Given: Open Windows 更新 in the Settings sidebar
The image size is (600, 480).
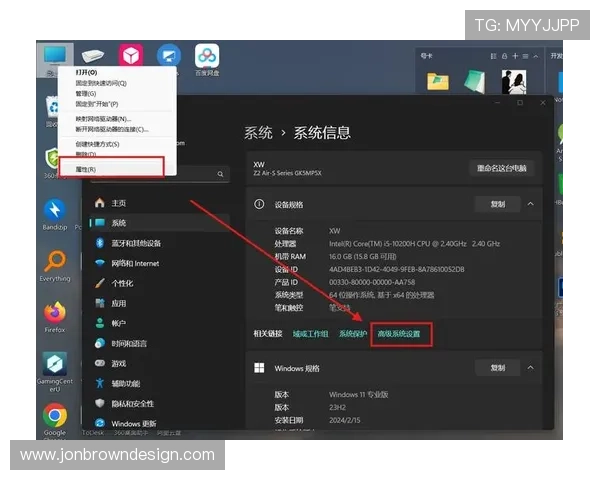Looking at the screenshot, I should [159, 423].
